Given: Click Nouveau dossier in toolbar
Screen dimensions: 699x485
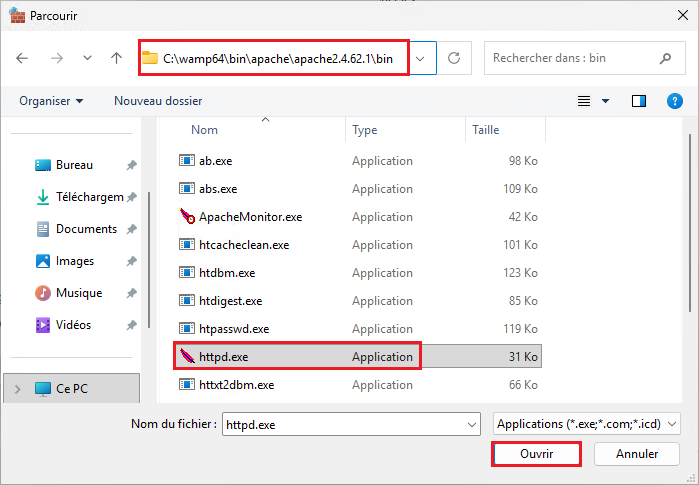Looking at the screenshot, I should [x=158, y=101].
